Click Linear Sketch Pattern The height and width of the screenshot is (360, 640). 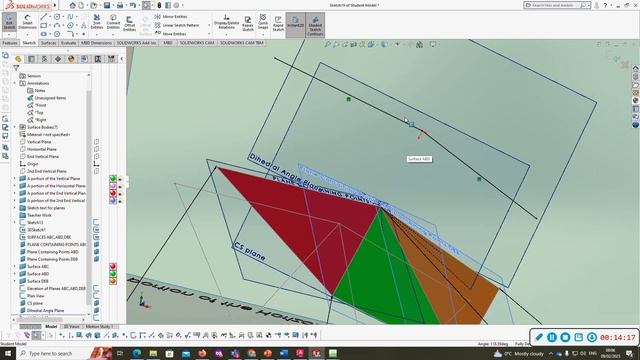177,25
